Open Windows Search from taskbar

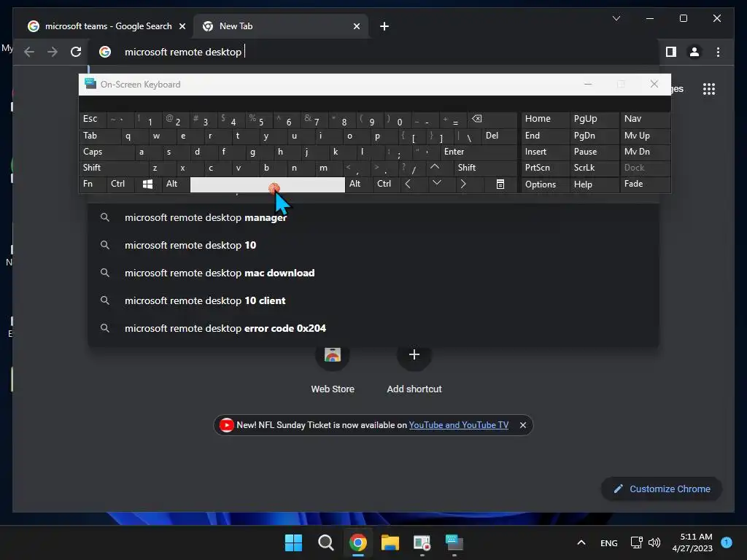tap(326, 542)
